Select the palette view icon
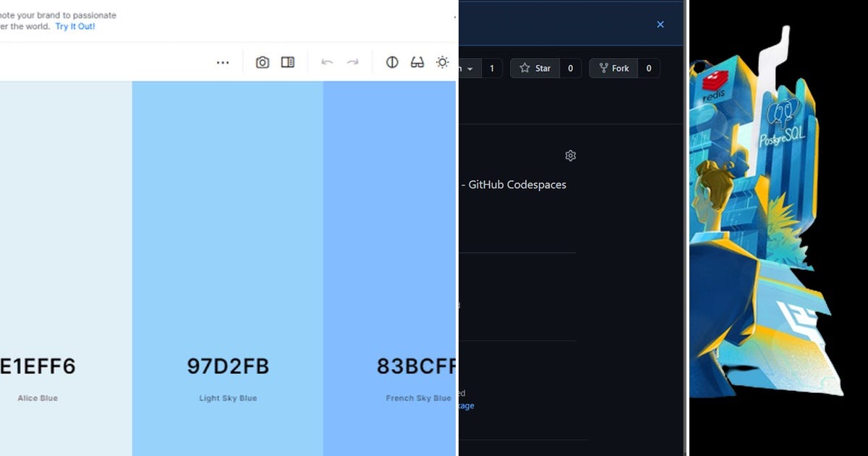The image size is (868, 456). click(287, 62)
